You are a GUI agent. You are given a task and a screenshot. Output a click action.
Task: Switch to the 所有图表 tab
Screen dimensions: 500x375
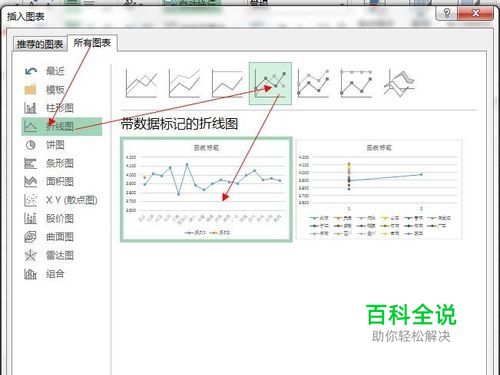92,43
